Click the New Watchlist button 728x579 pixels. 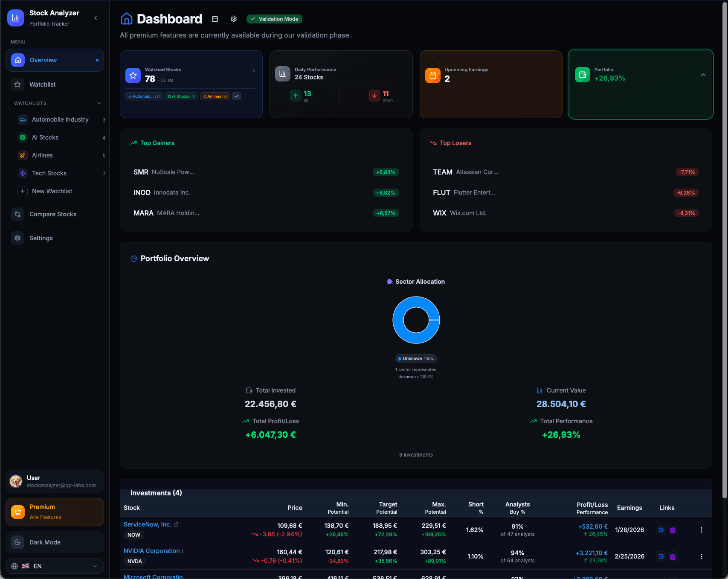coord(52,191)
